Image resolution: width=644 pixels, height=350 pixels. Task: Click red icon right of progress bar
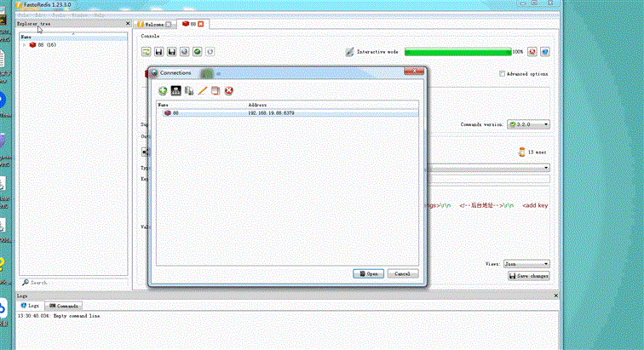pos(532,52)
